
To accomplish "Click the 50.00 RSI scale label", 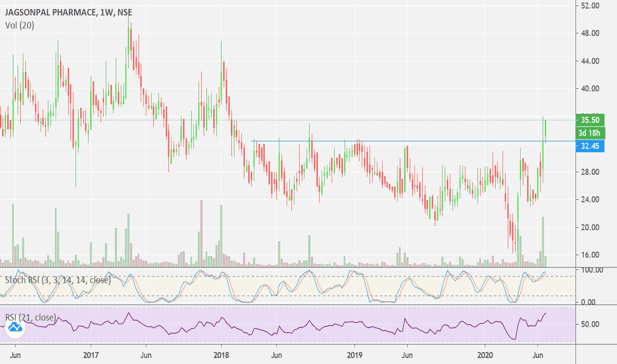I will tap(590, 324).
